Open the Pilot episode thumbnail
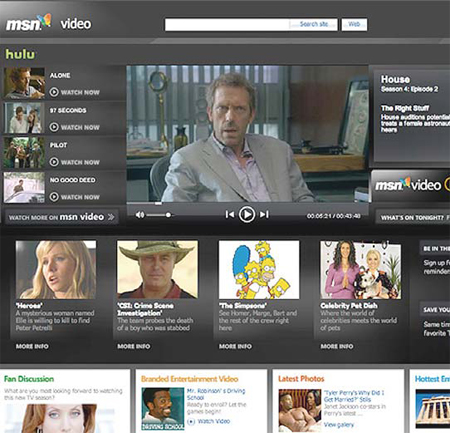450x433 pixels. 24,153
